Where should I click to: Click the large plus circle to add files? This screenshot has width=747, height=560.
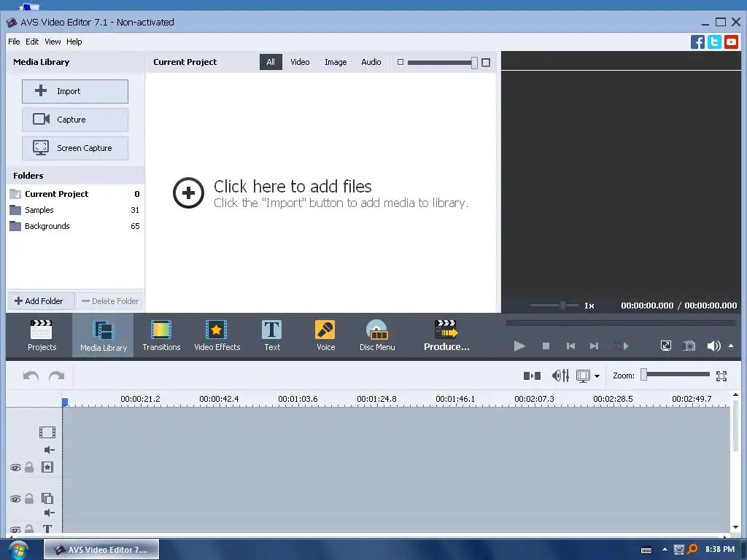(x=188, y=192)
